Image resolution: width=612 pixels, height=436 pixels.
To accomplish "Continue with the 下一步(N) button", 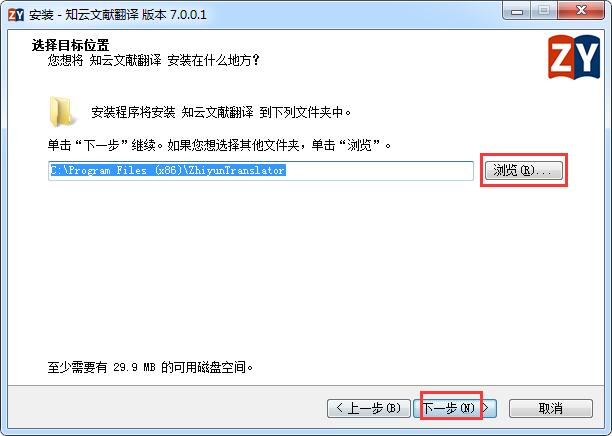I will [455, 408].
